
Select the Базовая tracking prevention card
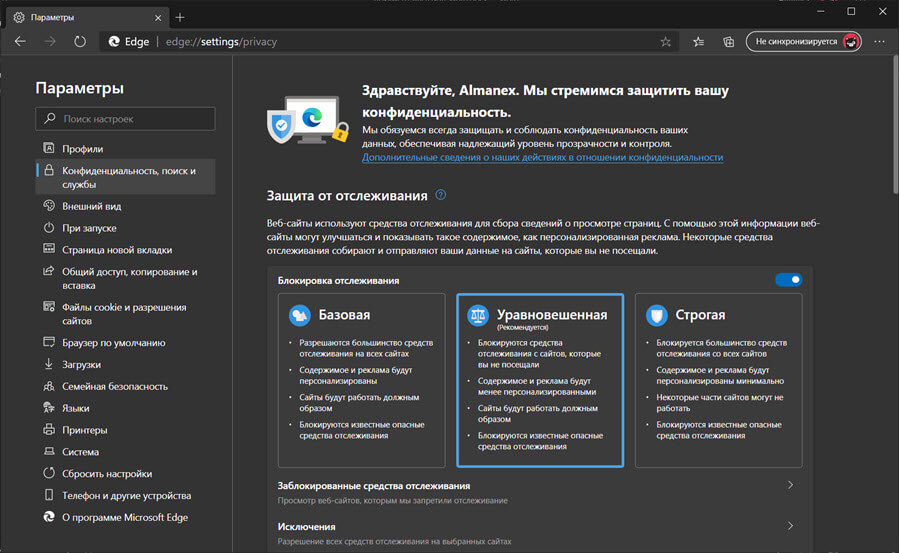tap(362, 380)
